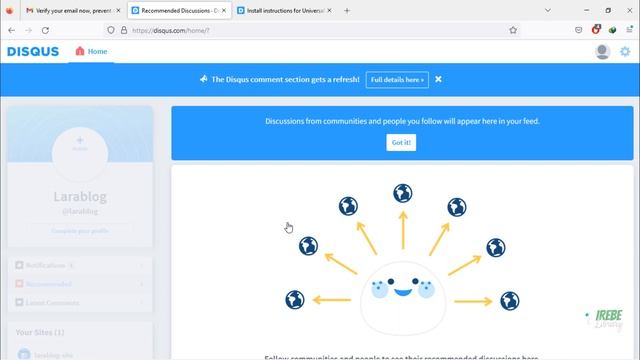640x360 pixels.
Task: Open the Pocket save icon
Action: coord(578,30)
